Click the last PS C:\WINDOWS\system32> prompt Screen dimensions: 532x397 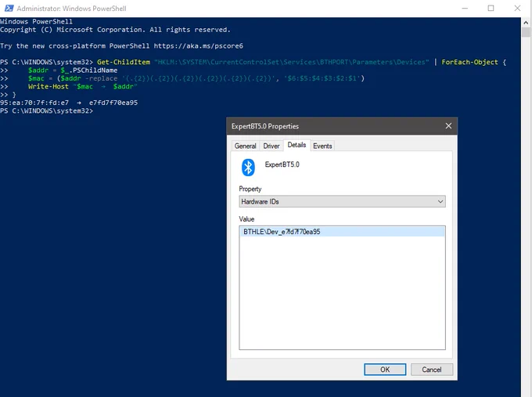click(x=46, y=110)
